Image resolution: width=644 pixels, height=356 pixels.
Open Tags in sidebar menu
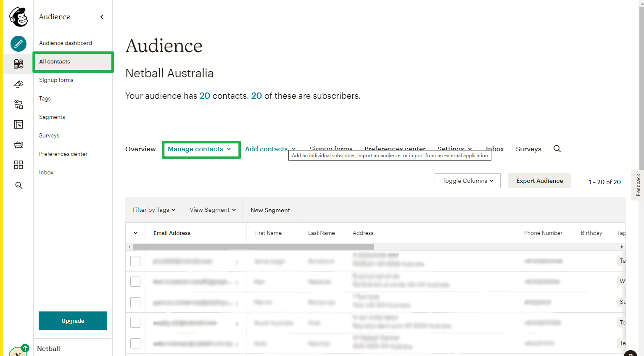45,98
